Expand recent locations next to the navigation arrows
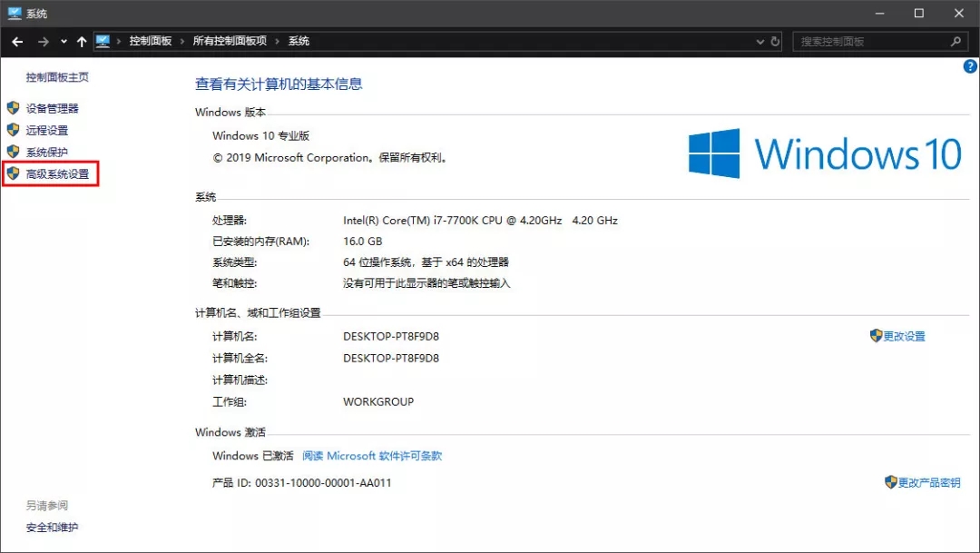 [x=63, y=41]
